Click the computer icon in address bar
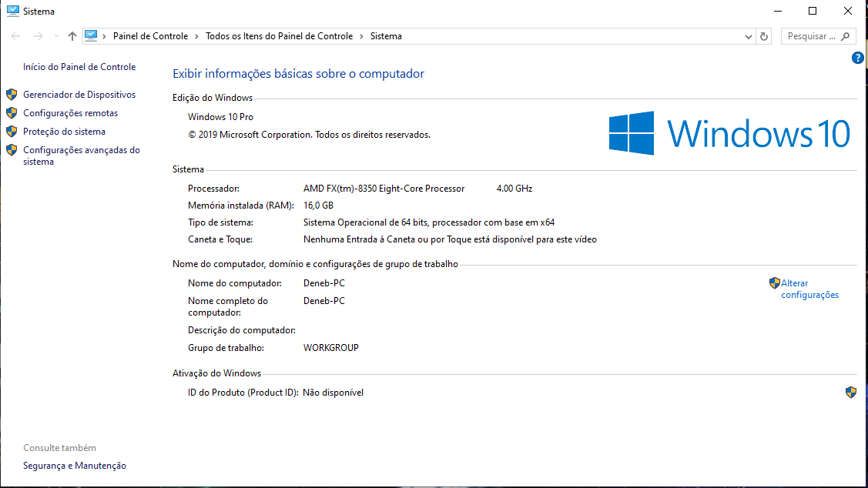 pos(91,36)
